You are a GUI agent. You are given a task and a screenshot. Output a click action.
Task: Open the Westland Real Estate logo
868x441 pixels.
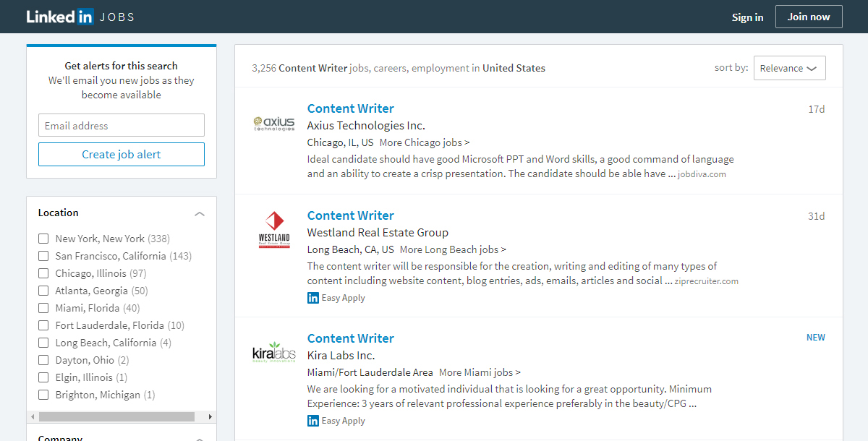pos(274,230)
